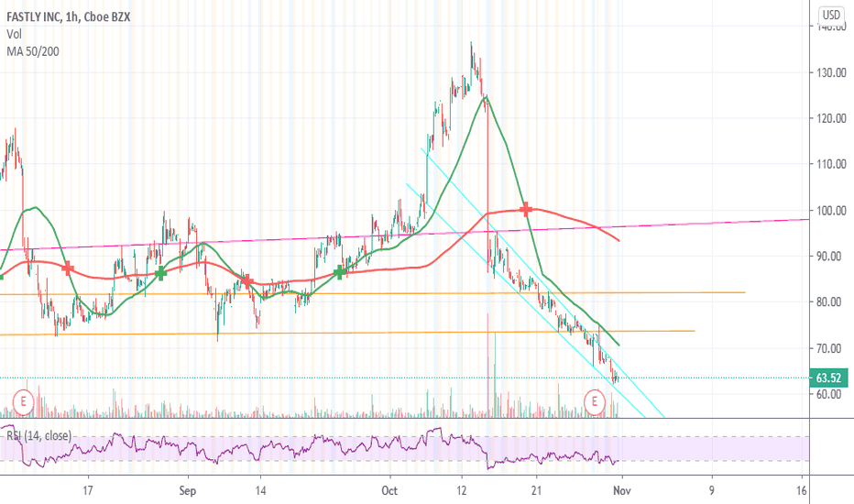Select the RSI (14, close) indicator label
This screenshot has width=854, height=504.
pos(38,435)
